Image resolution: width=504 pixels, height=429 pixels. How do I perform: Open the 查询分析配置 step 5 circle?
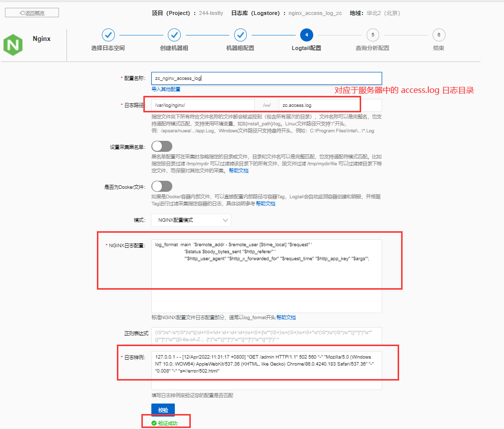pyautogui.click(x=372, y=35)
